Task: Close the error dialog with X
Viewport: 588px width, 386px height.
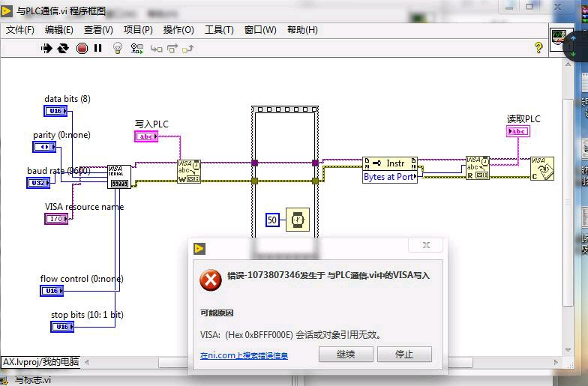Action: tap(426, 246)
